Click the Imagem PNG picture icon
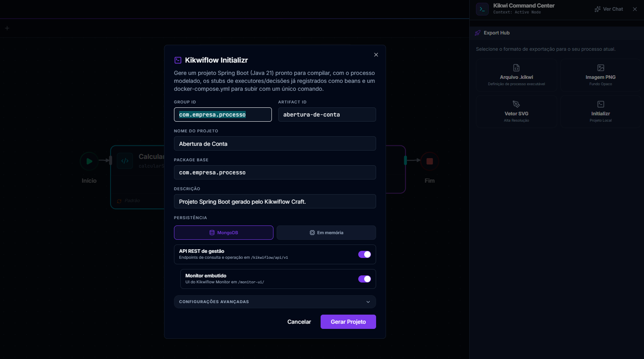Viewport: 644px width, 359px height. click(601, 68)
